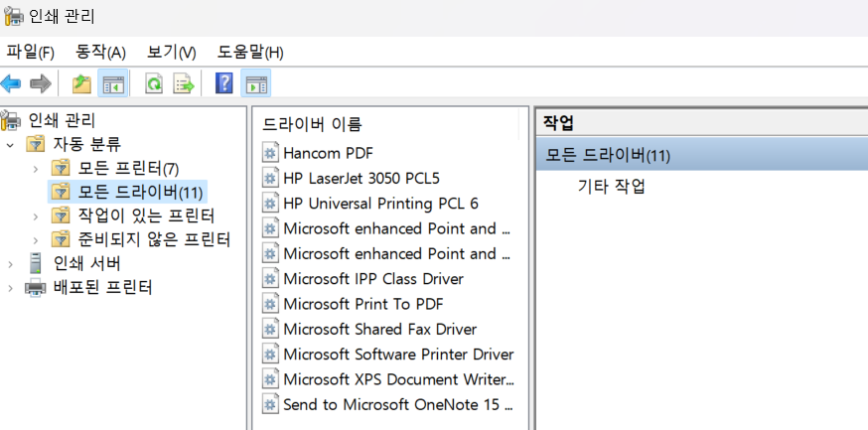868x430 pixels.
Task: Open the 동작(A) menu
Action: pos(100,53)
